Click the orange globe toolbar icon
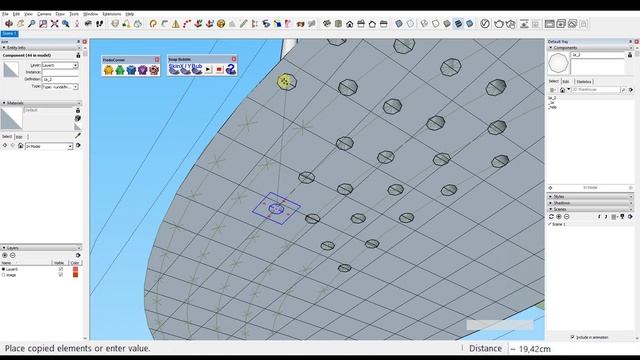 221,24
